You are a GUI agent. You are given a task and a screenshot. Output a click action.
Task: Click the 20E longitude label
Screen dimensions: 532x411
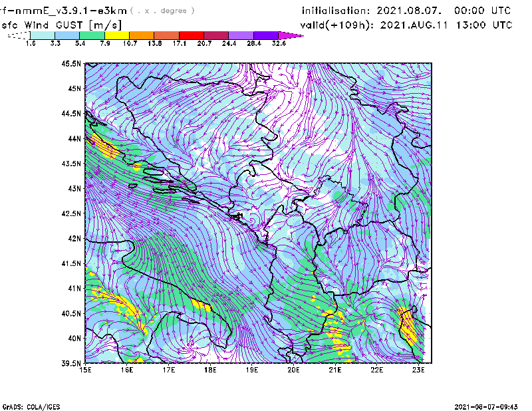click(293, 370)
